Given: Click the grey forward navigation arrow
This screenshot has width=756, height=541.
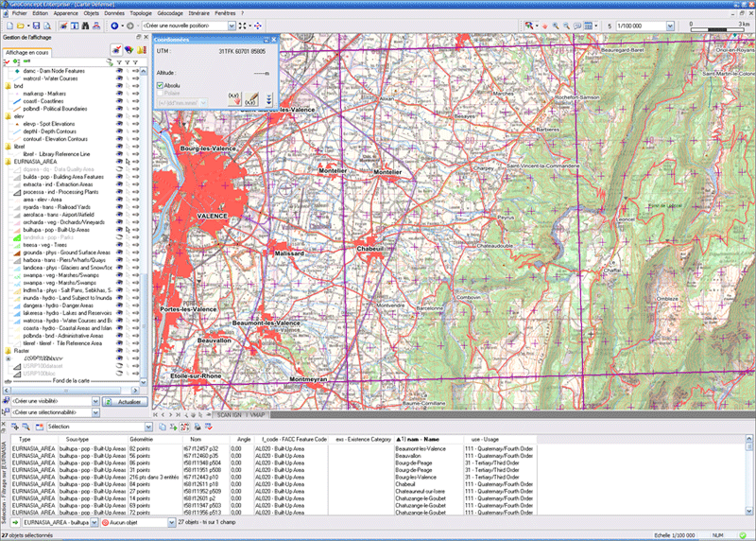Looking at the screenshot, I should pos(130,26).
